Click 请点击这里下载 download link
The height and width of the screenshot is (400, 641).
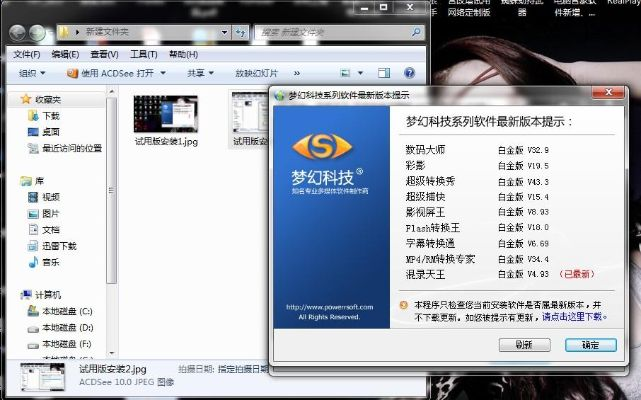(572, 317)
